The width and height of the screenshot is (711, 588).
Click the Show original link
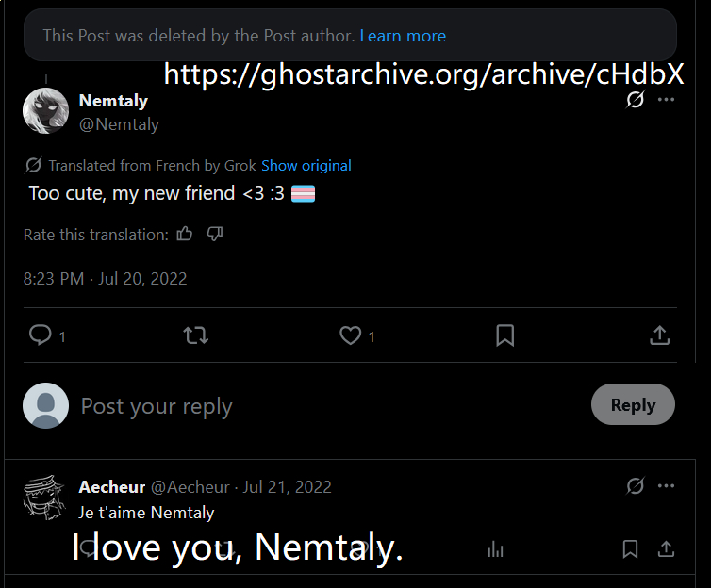(306, 166)
